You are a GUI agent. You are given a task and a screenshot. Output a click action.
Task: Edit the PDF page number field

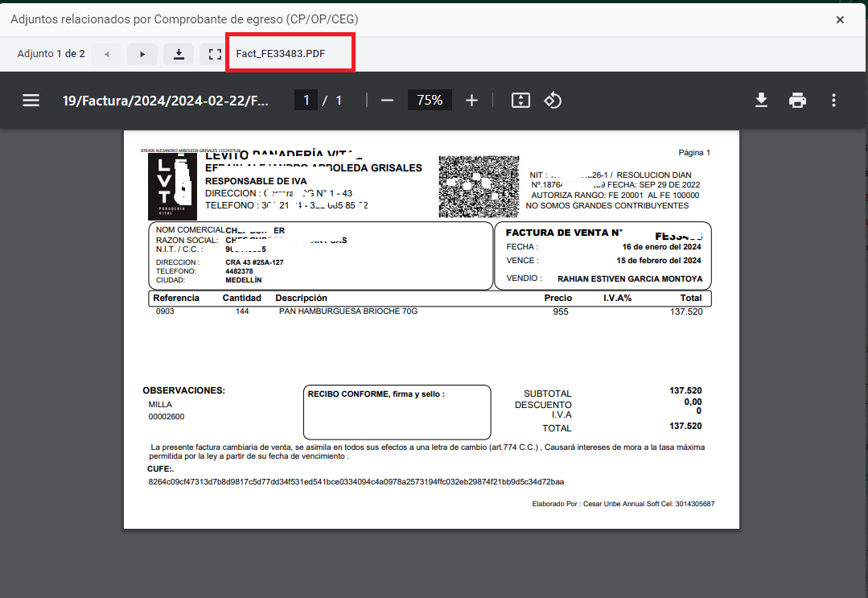(x=306, y=101)
